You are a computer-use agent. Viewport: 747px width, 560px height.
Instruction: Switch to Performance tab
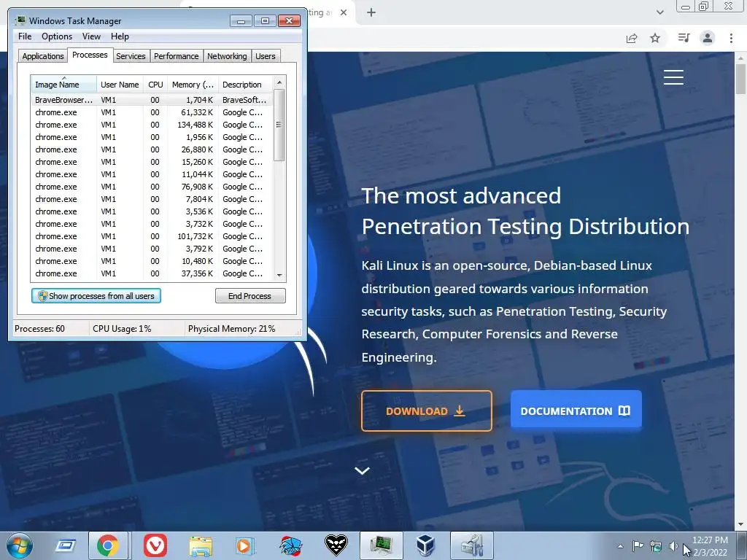(x=177, y=56)
